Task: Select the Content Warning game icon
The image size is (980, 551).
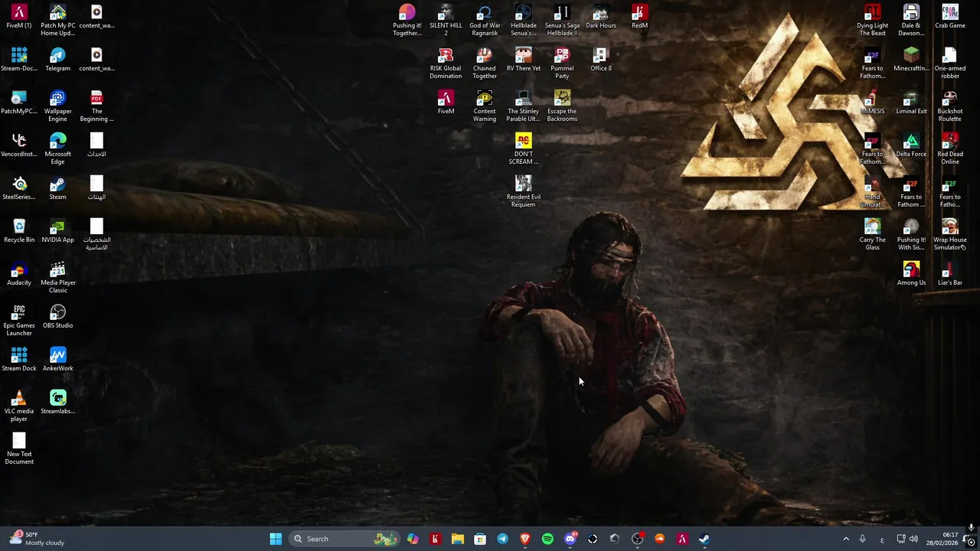Action: tap(485, 107)
